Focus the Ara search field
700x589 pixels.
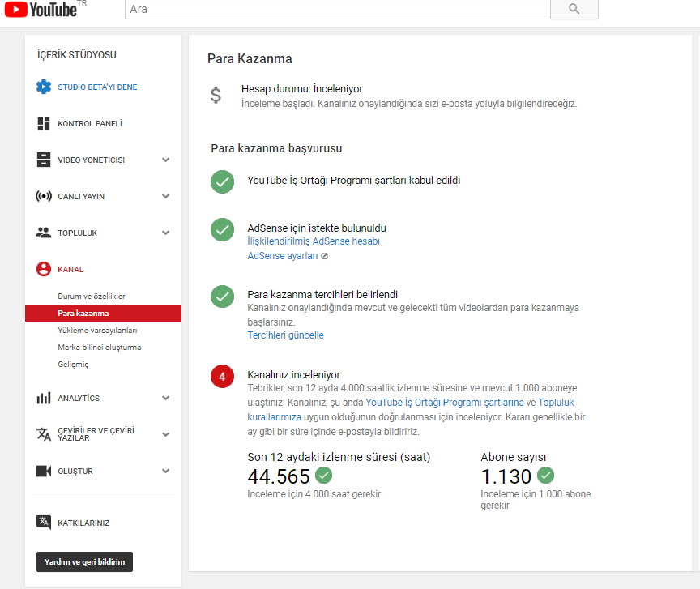(x=338, y=9)
